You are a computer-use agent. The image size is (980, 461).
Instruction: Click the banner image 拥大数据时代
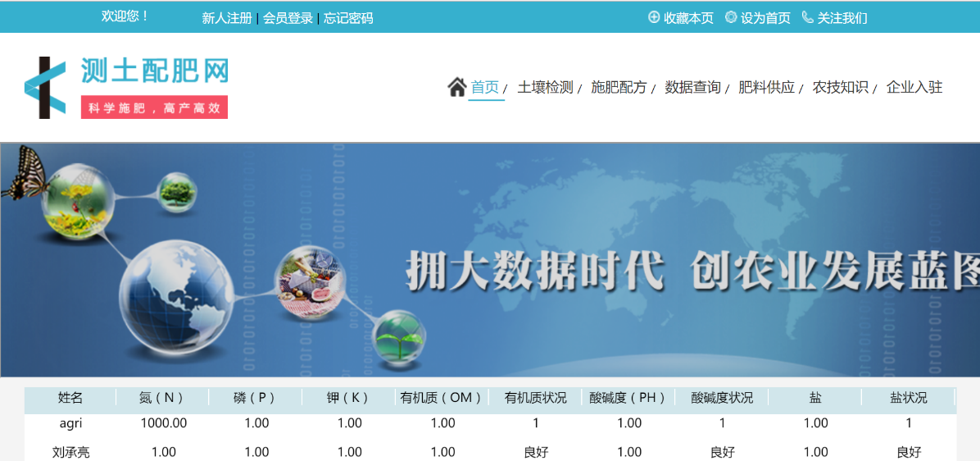pyautogui.click(x=490, y=260)
